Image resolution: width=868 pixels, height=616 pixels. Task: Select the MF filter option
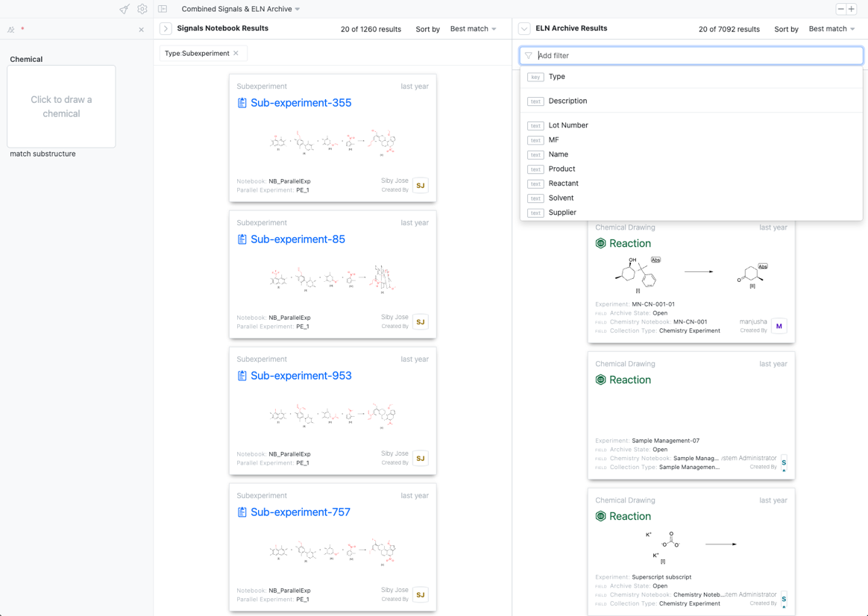tap(691, 140)
